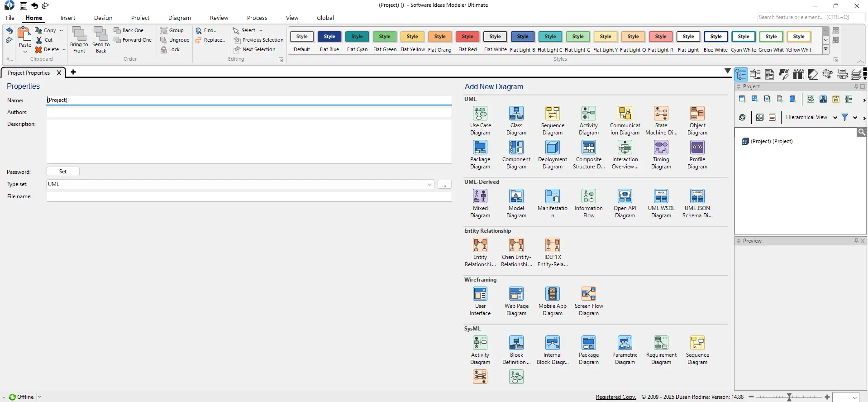868x402 pixels.
Task: Create a Mixed Diagram
Action: pos(480,203)
